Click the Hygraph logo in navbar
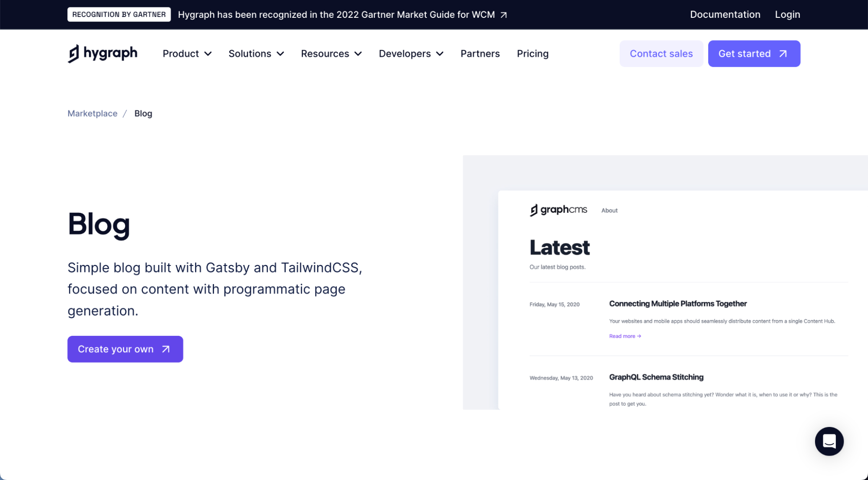This screenshot has height=480, width=868. pos(102,53)
